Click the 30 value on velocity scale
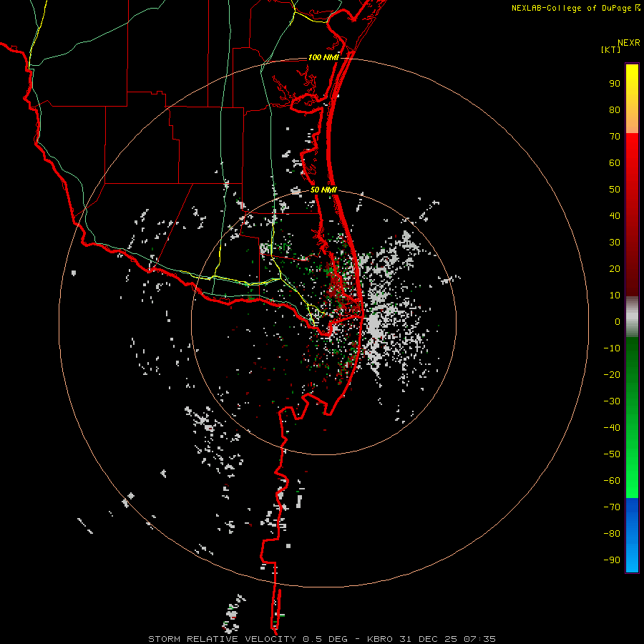644x644 pixels. (x=615, y=243)
